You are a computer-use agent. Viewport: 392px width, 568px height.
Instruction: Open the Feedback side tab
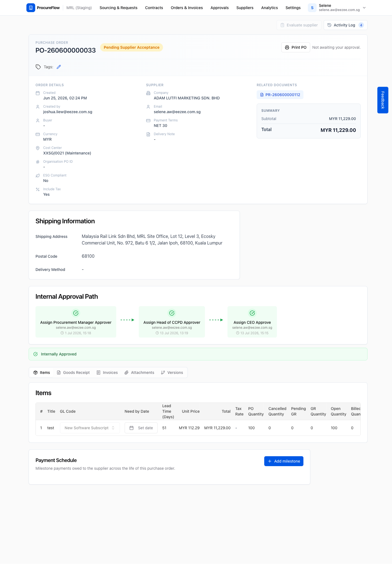383,100
